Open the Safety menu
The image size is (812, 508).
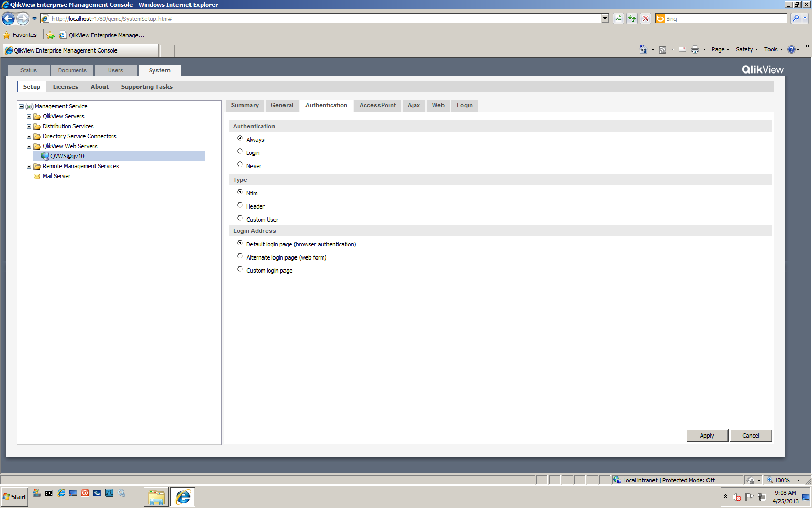pos(746,49)
